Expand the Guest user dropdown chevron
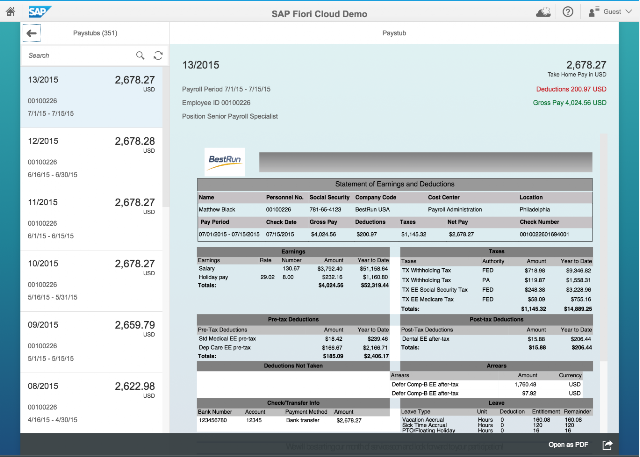 [629, 11]
